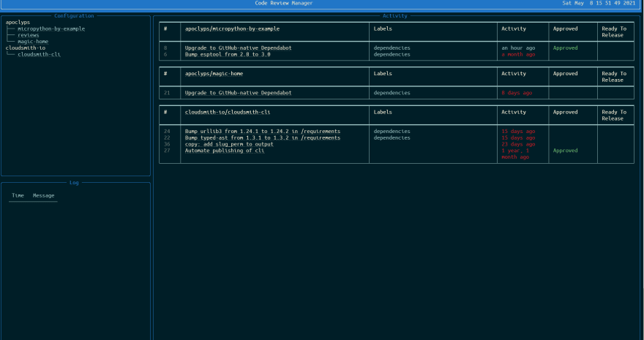644x340 pixels.
Task: Open Dependabot upgrade PR in micropython-by-example table
Action: coord(239,48)
